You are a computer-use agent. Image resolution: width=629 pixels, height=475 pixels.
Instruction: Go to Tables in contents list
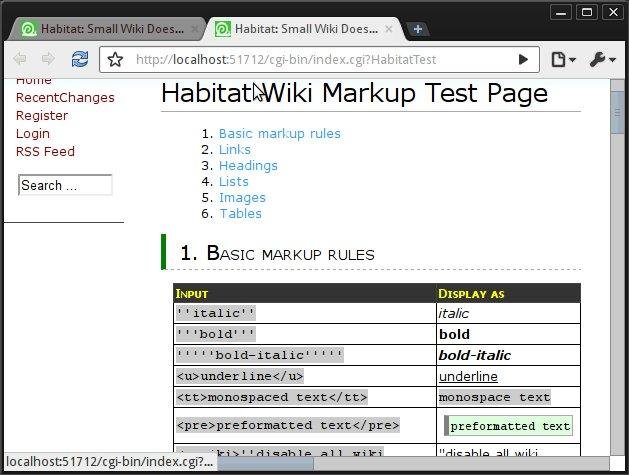click(x=240, y=213)
